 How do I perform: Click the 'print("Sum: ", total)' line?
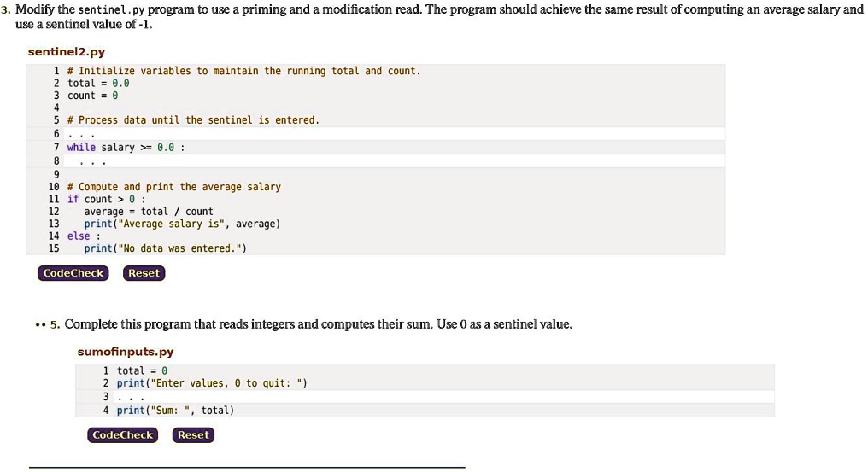click(x=175, y=410)
